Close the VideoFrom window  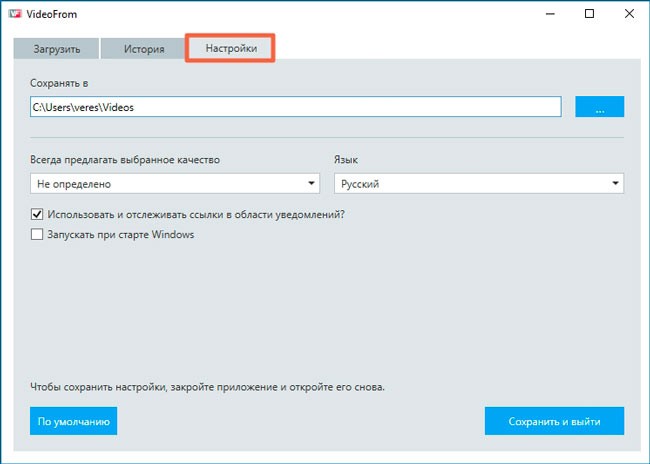pos(629,14)
